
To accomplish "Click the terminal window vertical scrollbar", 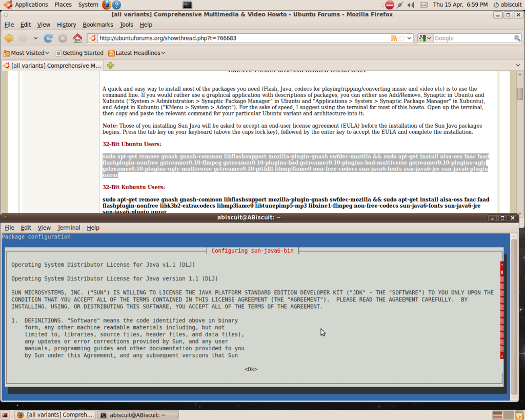I will [x=514, y=317].
